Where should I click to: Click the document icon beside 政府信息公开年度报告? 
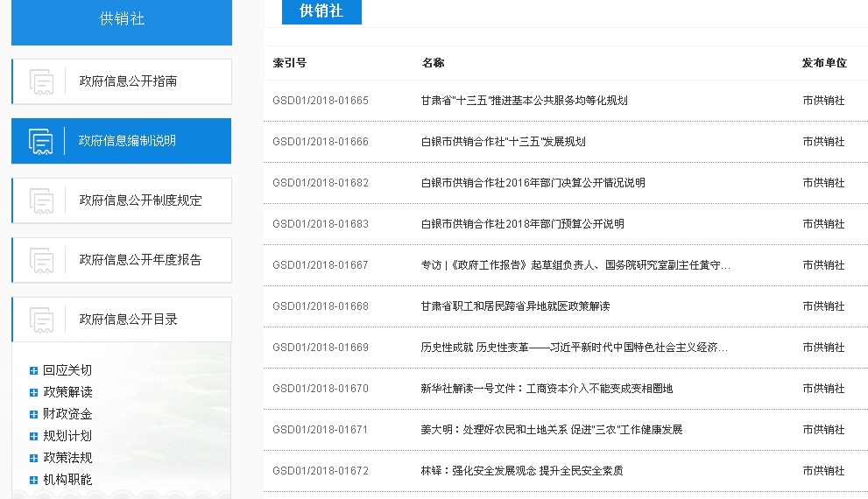(x=41, y=260)
